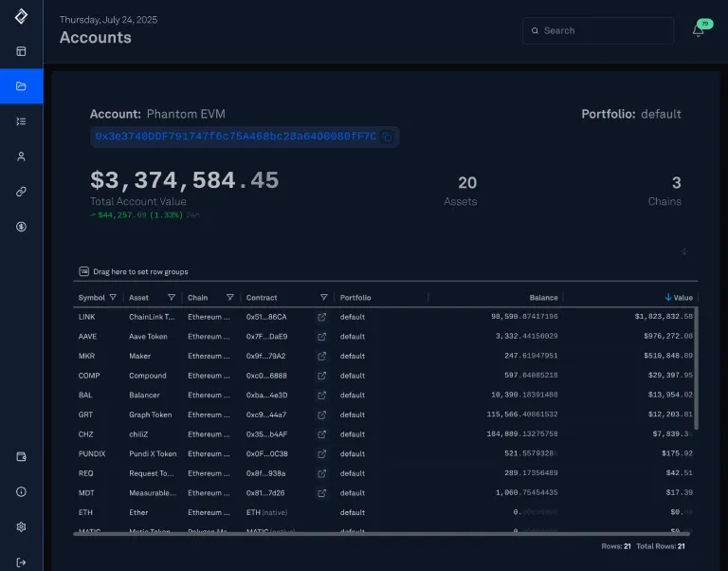Click the $976,272.08 value cell
The width and height of the screenshot is (728, 571).
(x=668, y=336)
